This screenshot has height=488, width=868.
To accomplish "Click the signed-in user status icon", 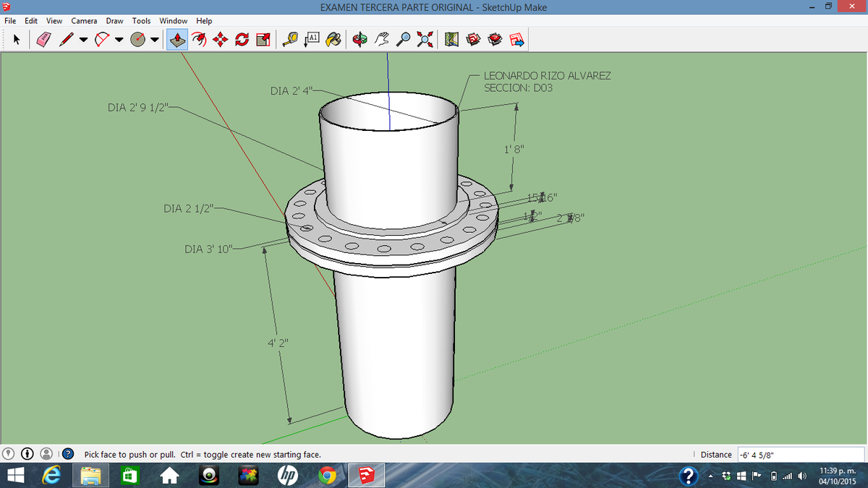I will [48, 454].
